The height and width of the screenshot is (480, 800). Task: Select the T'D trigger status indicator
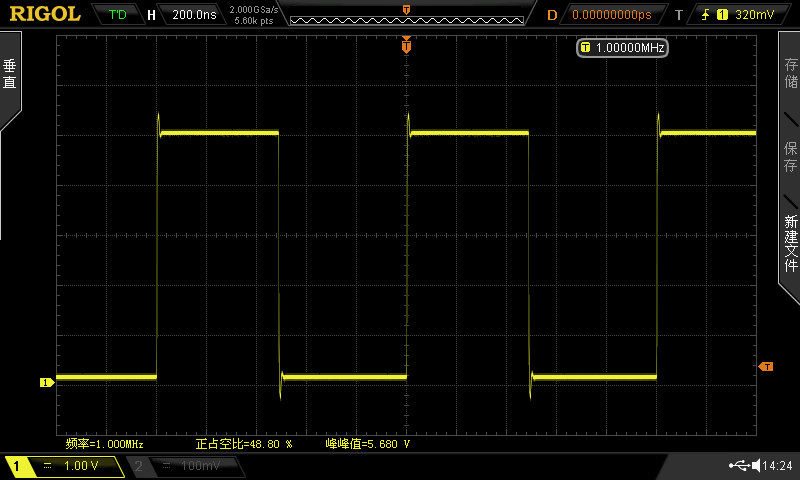coord(118,14)
